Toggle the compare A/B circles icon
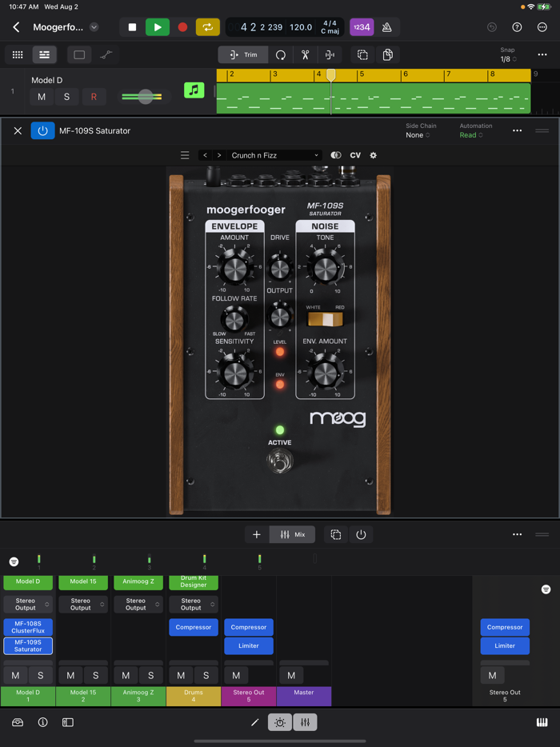The width and height of the screenshot is (560, 747). coord(336,155)
